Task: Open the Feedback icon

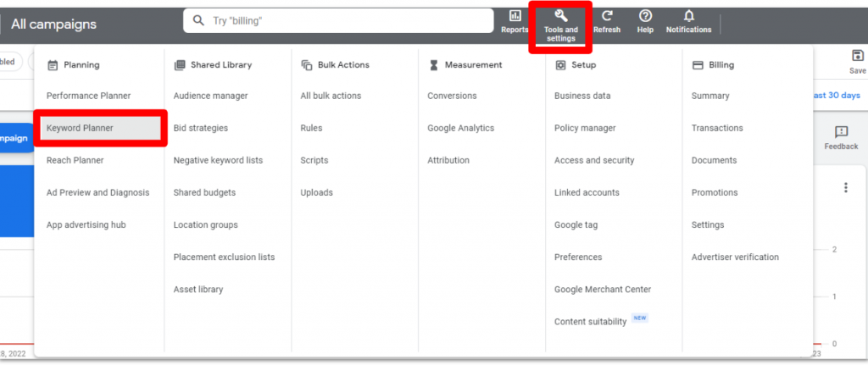Action: [x=841, y=132]
